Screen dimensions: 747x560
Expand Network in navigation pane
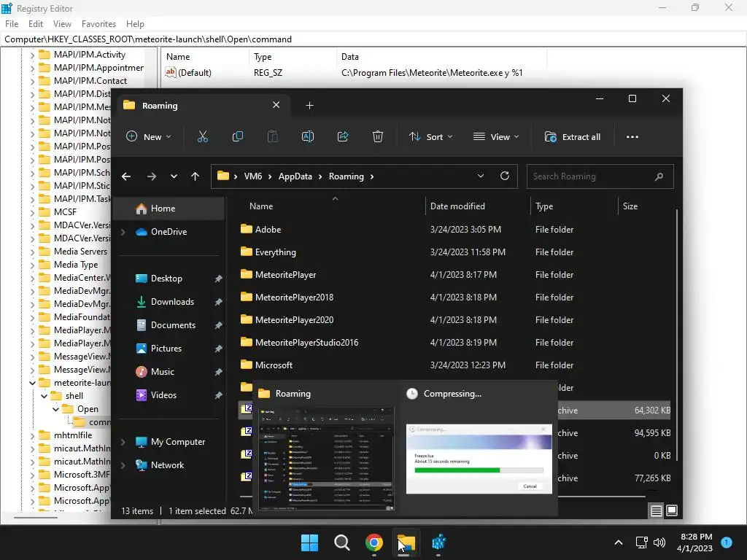123,465
